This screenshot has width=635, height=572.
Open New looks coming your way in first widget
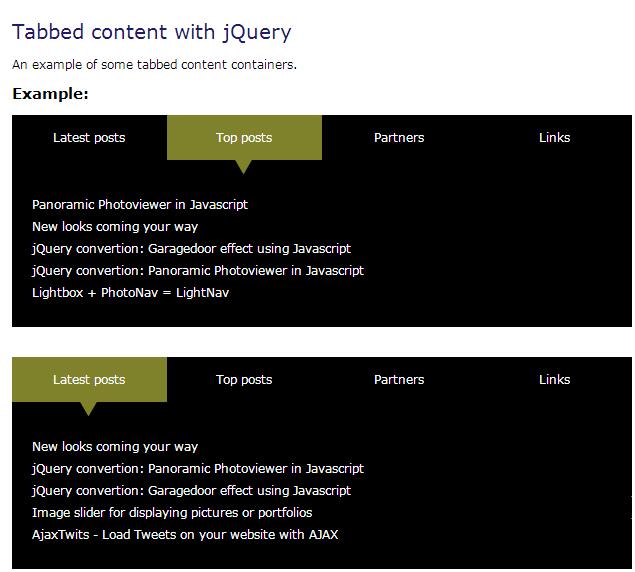coord(115,227)
